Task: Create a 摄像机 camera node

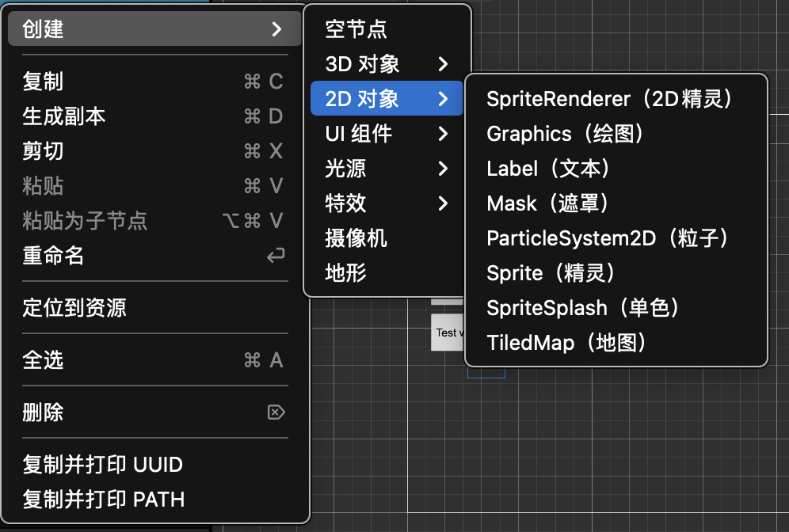Action: [387, 237]
